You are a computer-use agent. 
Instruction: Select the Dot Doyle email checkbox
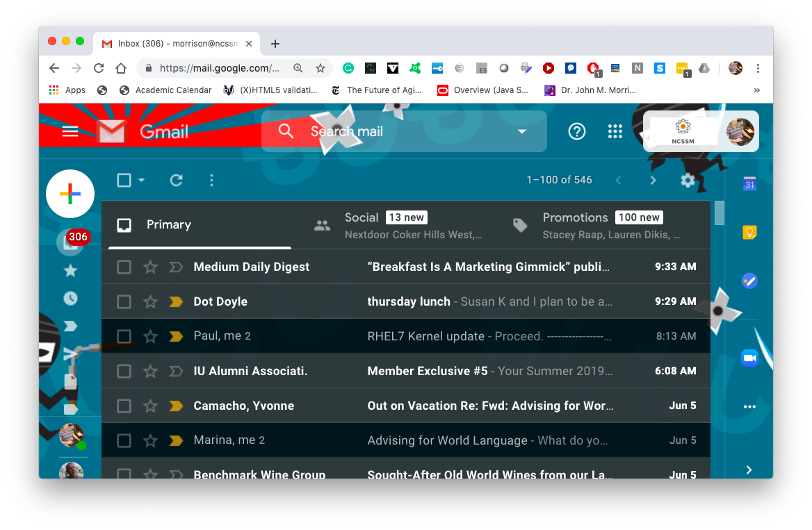124,301
